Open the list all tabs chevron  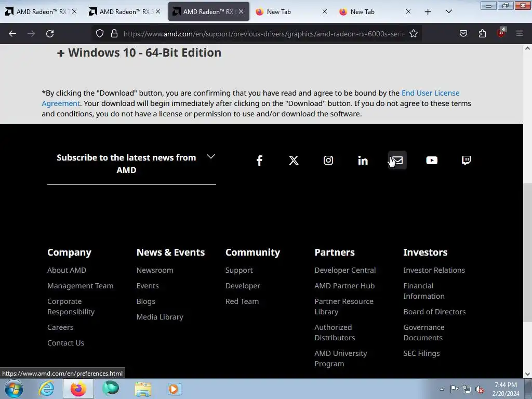(x=448, y=11)
